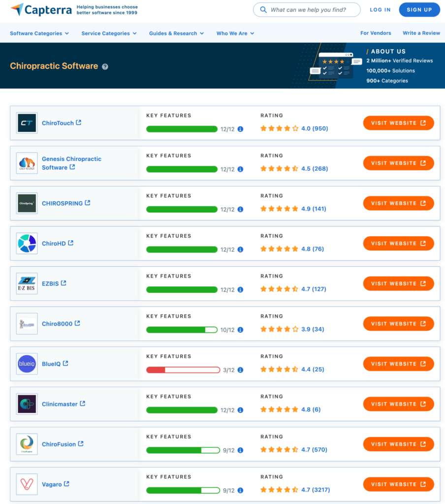
Task: Click the ChiroTouch CT logo thumbnail
Action: coord(27,123)
